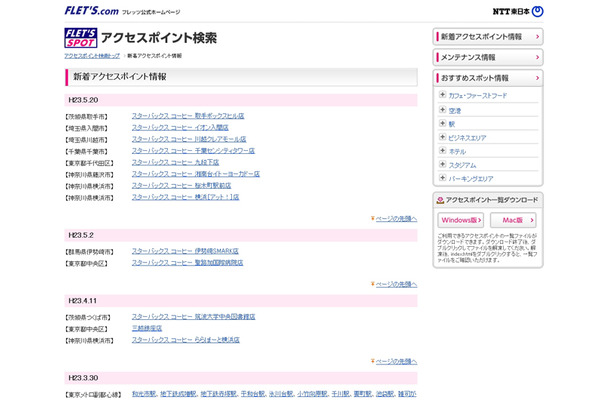Open the 要町駅 station link
The height and width of the screenshot is (400, 610).
[x=363, y=394]
